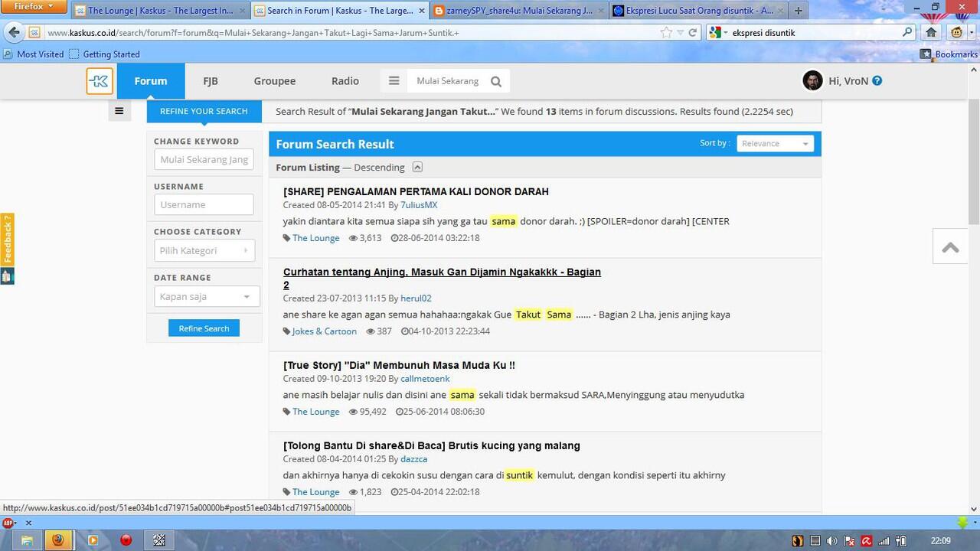Open user profile herul02
The image size is (980, 551).
coord(416,298)
